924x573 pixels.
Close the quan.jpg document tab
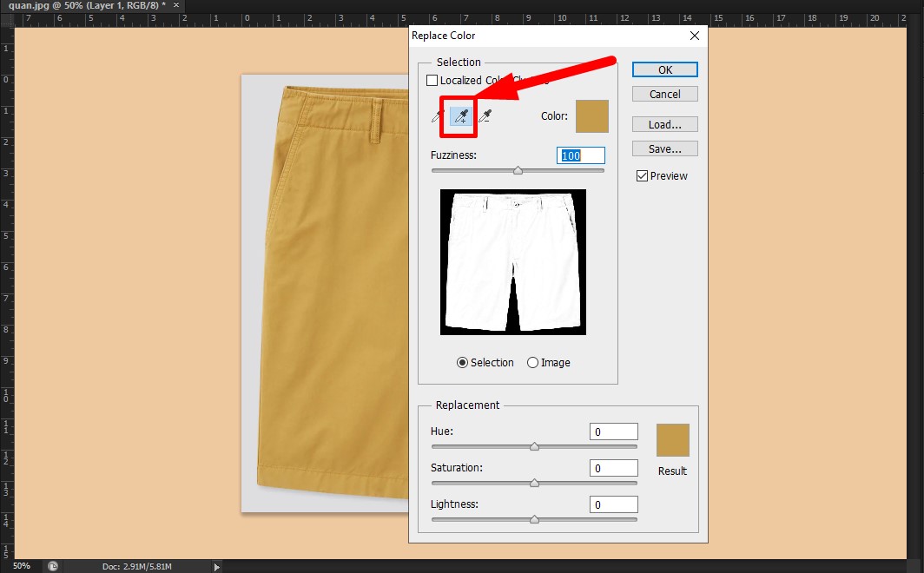[x=175, y=5]
